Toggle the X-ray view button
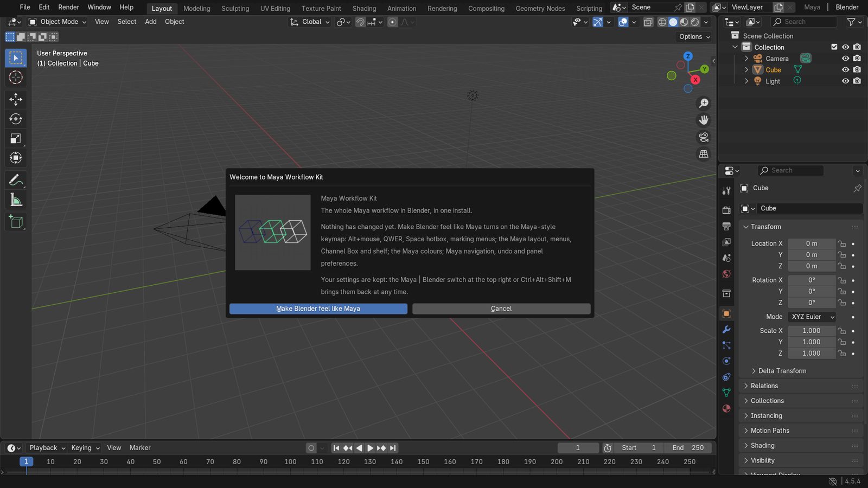The image size is (868, 488). click(x=648, y=22)
